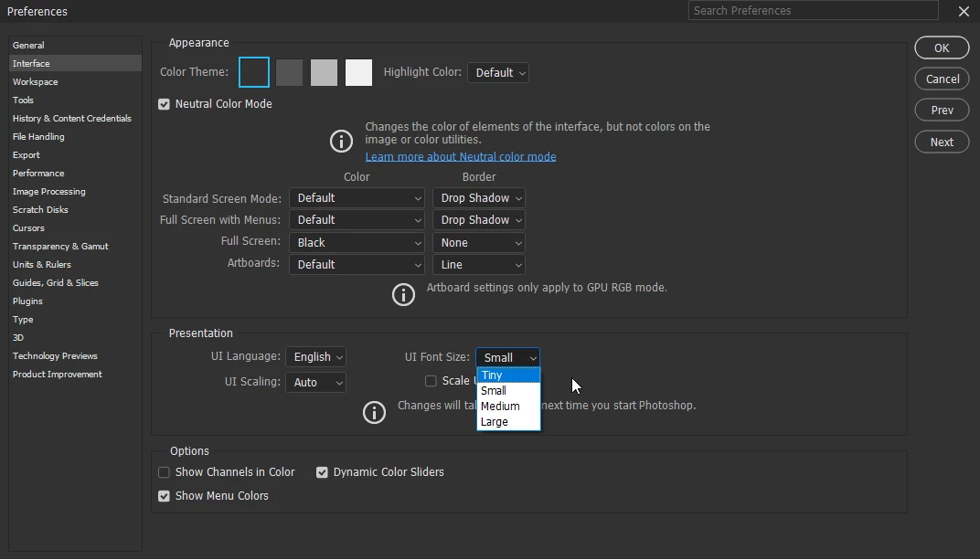
Task: Select the light gray Color Theme swatch
Action: [324, 72]
